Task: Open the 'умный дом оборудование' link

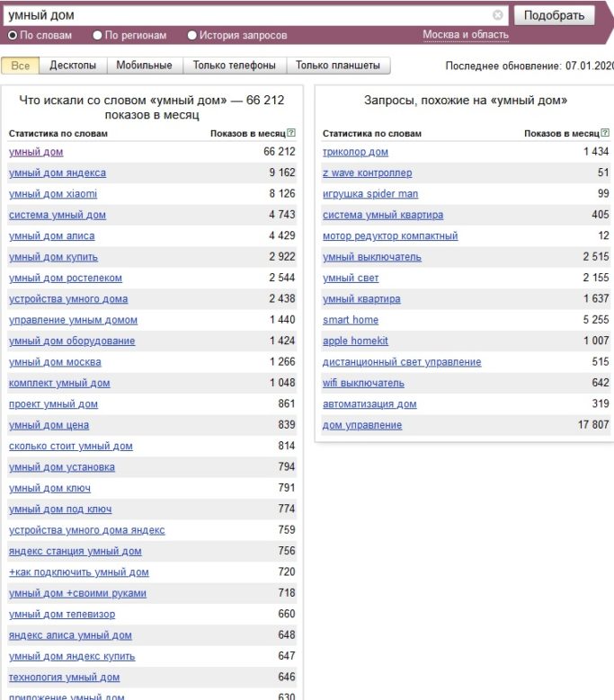Action: click(72, 341)
